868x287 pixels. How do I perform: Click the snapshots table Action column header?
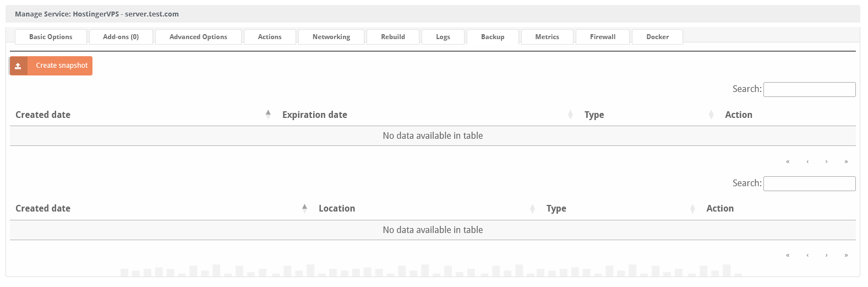[788, 115]
